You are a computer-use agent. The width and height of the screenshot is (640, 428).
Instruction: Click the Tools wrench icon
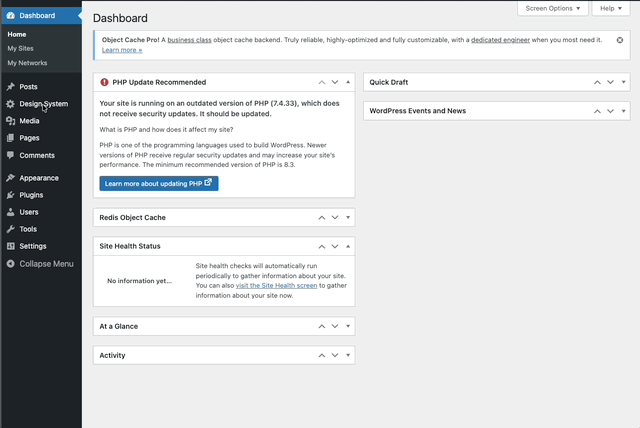pyautogui.click(x=10, y=229)
